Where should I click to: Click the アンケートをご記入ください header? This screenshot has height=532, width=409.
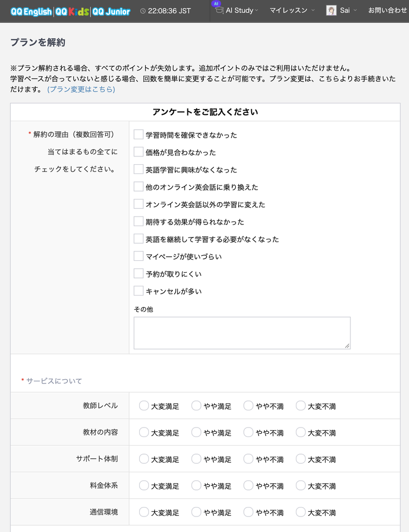[x=205, y=112]
